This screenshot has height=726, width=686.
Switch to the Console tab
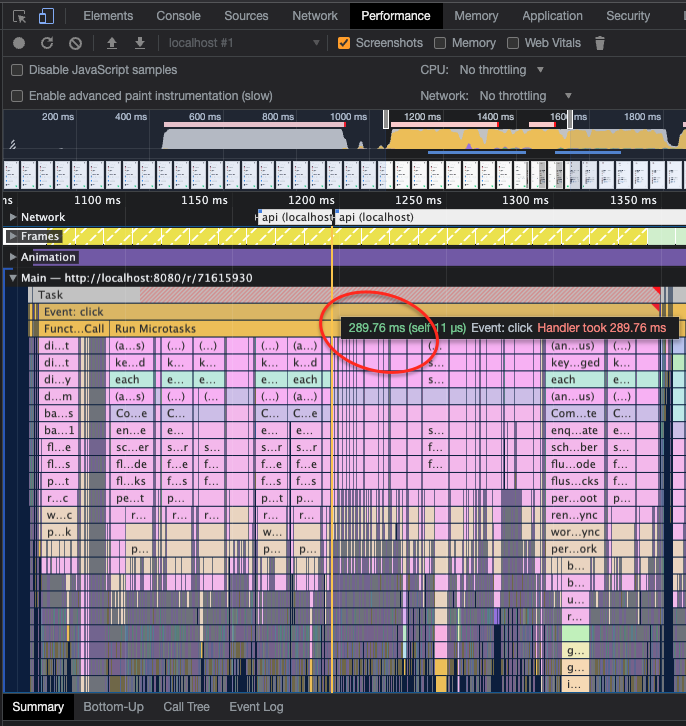coord(178,16)
